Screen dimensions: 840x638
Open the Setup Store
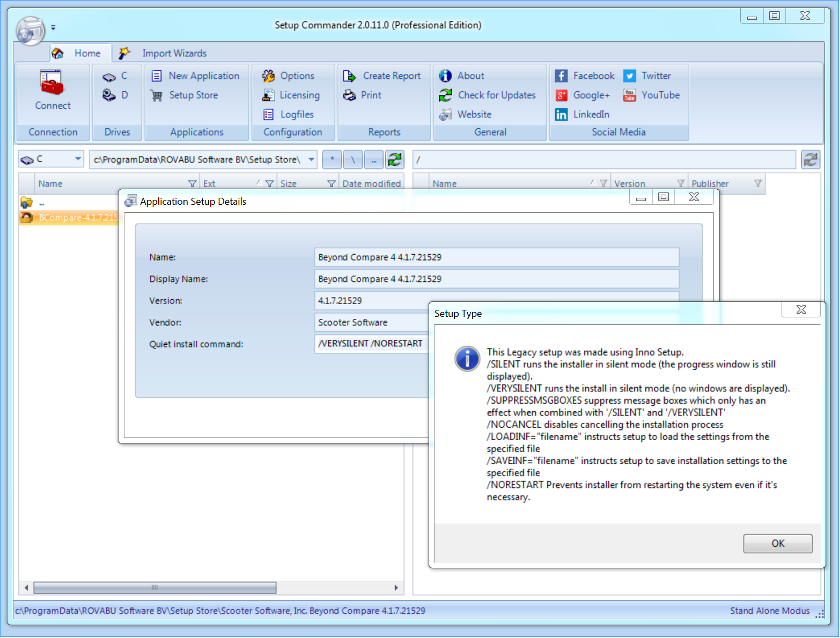click(185, 95)
